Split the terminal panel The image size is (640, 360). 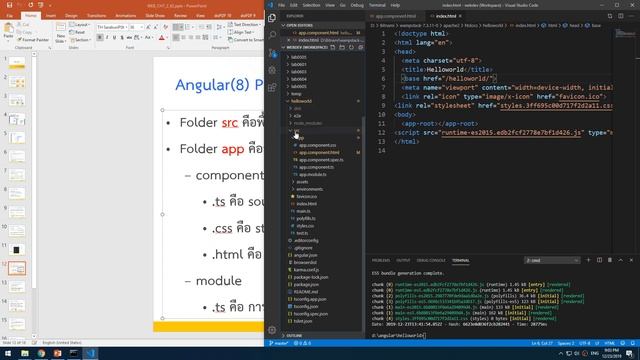click(x=599, y=260)
